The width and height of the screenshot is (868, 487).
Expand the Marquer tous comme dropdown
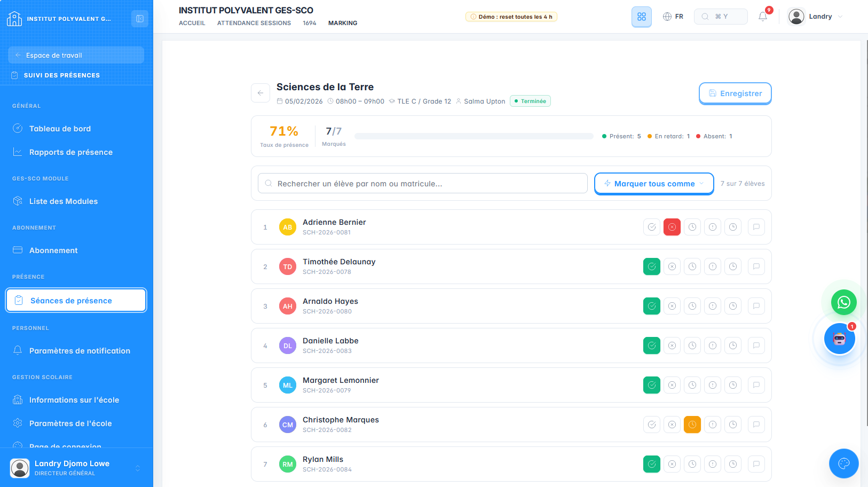[x=654, y=184]
